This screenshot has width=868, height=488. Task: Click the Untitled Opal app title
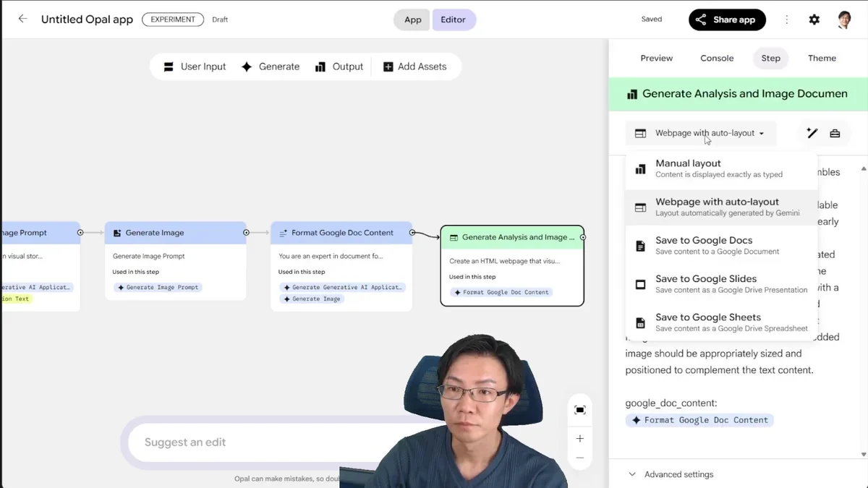coord(87,20)
